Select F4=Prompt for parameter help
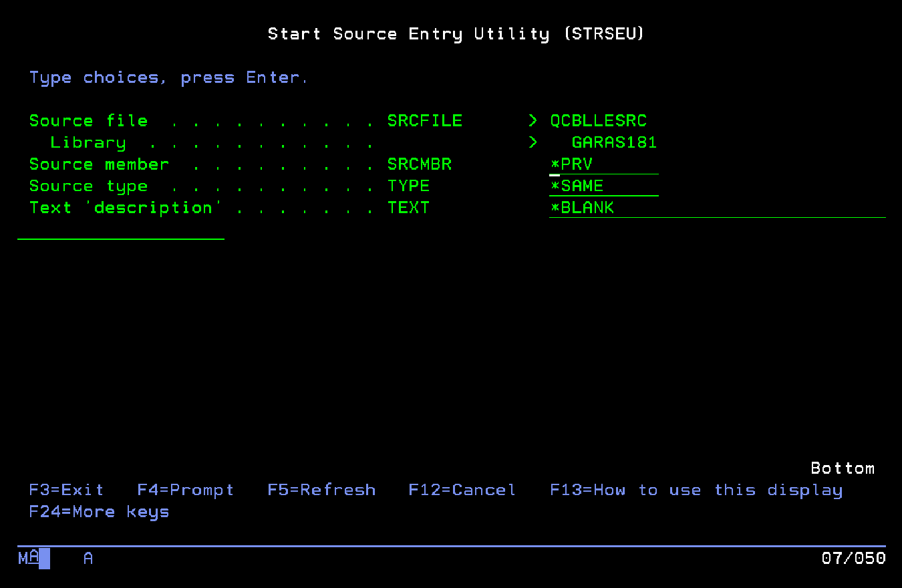This screenshot has height=588, width=902. click(185, 490)
